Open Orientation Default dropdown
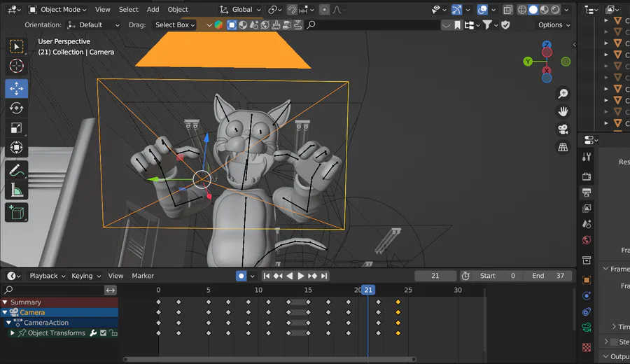The width and height of the screenshot is (630, 364). coord(93,25)
